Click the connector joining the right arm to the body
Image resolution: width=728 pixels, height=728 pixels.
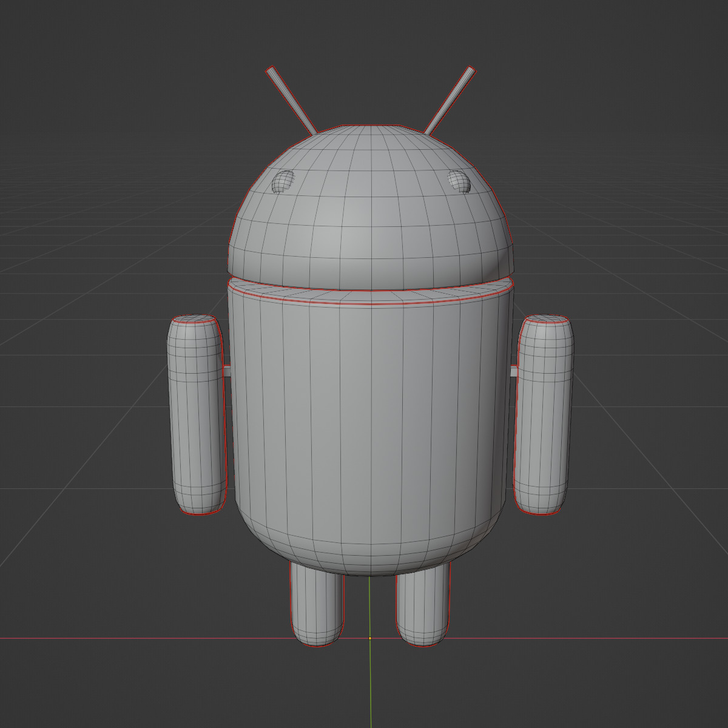(x=513, y=371)
